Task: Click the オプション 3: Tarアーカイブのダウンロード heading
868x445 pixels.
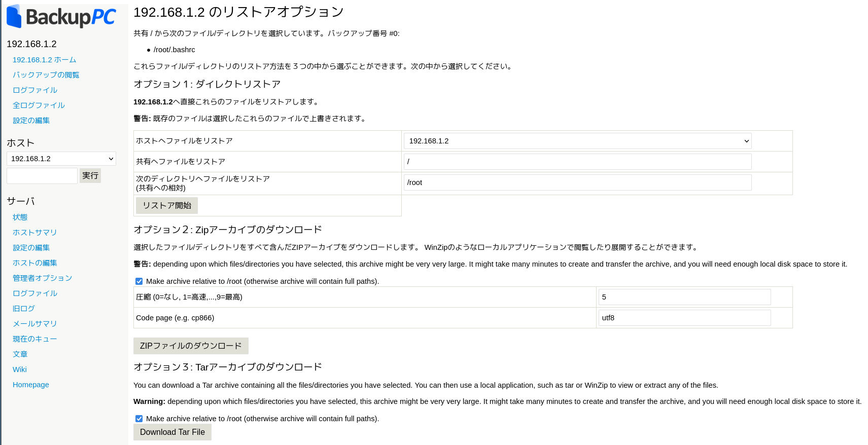Action: [228, 367]
